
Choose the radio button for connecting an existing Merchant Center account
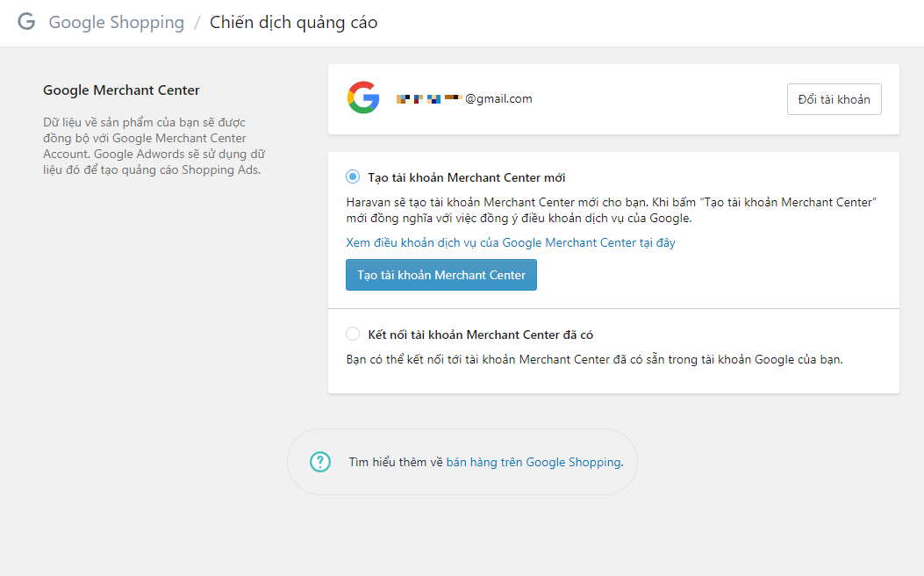(353, 334)
